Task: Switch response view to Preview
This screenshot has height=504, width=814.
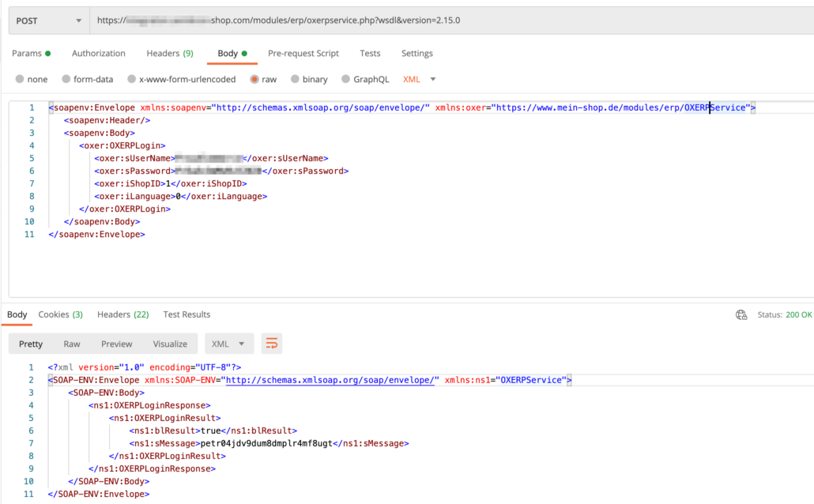Action: click(x=117, y=344)
